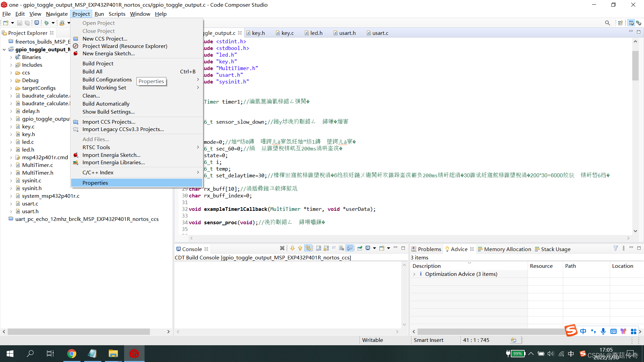Click the Clear Console X icon

pos(341,248)
